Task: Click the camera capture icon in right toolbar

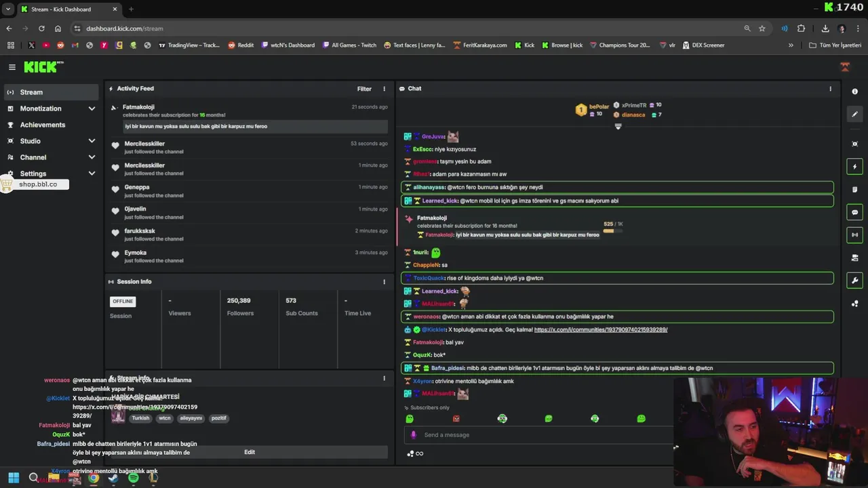Action: click(854, 144)
